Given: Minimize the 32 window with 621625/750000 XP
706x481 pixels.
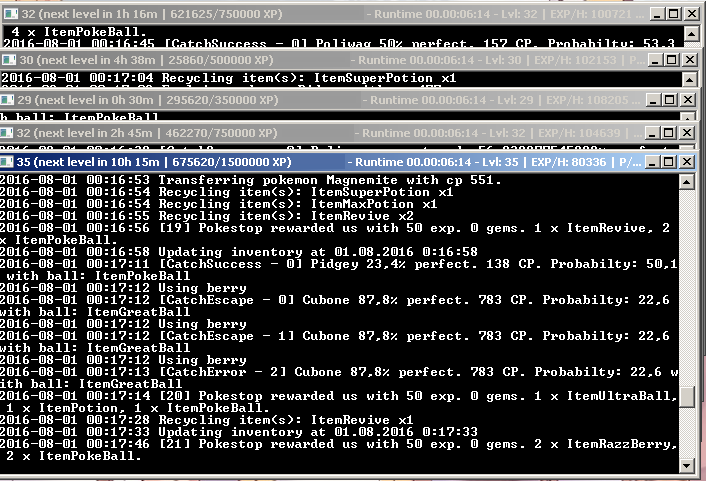Looking at the screenshot, I should pyautogui.click(x=657, y=14).
